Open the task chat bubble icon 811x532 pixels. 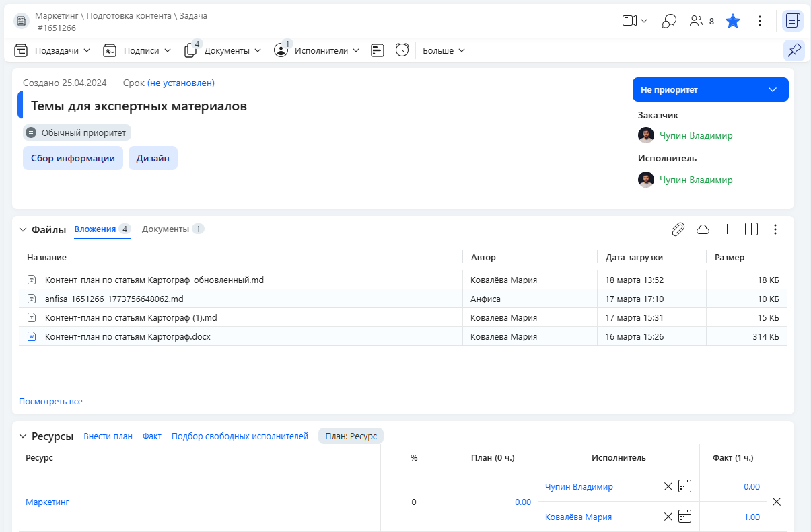pos(669,21)
